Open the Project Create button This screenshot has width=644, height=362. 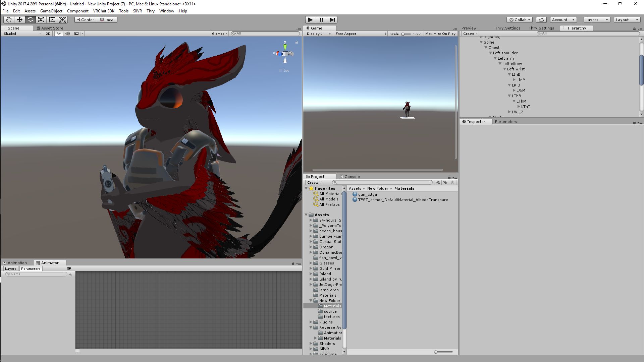click(314, 182)
